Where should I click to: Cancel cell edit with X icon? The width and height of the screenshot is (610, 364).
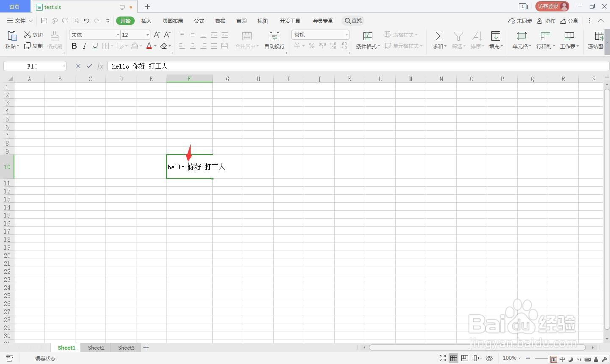click(x=78, y=66)
